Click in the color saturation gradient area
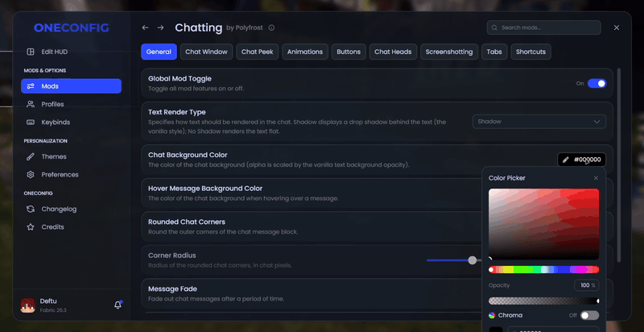This screenshot has height=332, width=644. tap(544, 224)
